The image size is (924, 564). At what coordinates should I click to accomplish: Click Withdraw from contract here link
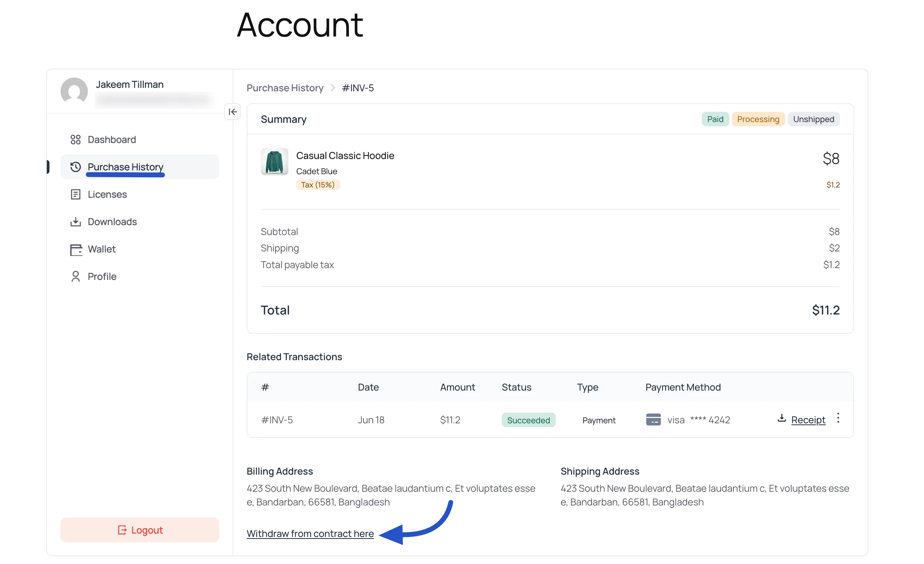tap(310, 534)
